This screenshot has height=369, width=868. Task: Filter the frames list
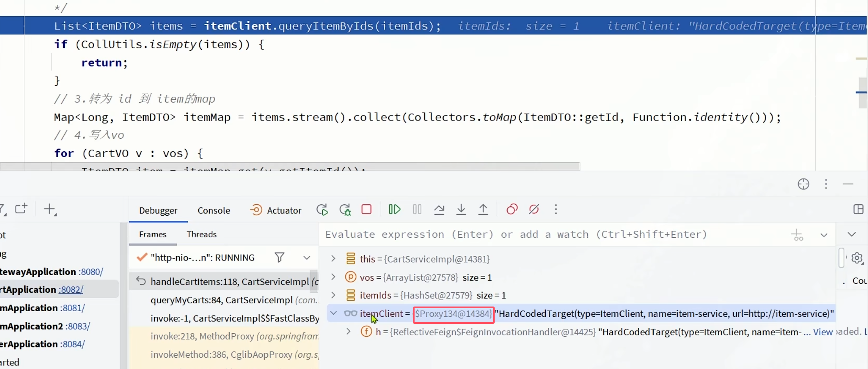(x=279, y=258)
